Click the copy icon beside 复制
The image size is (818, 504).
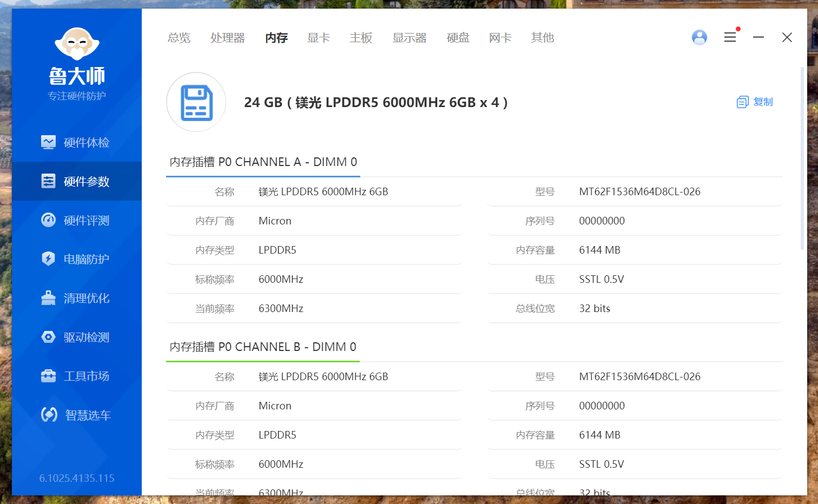coord(742,102)
